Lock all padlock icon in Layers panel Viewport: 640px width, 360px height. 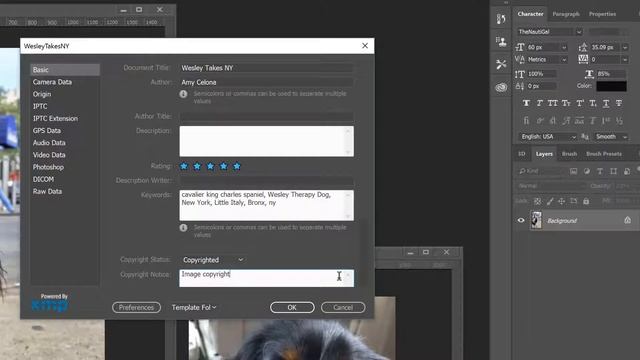point(586,201)
